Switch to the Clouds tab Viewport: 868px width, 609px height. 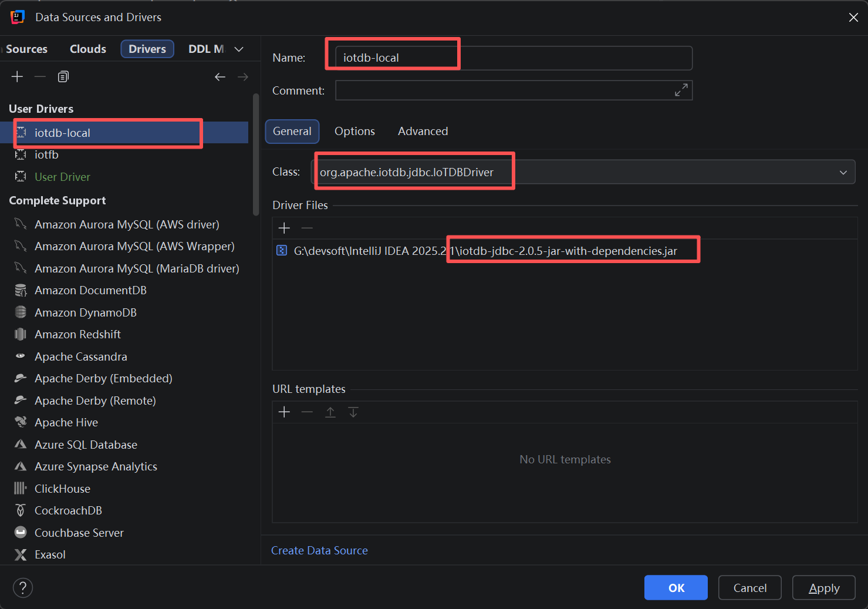tap(88, 49)
